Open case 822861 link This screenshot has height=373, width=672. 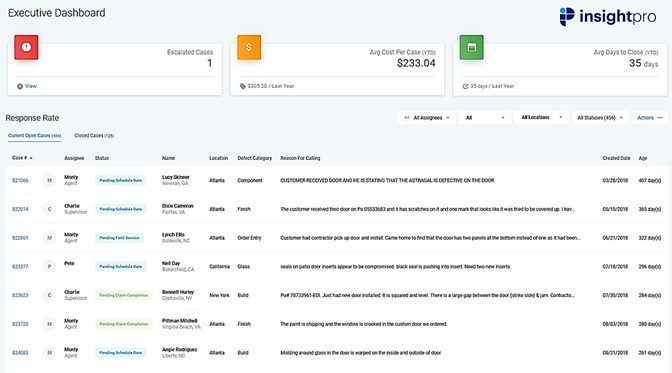coord(20,238)
